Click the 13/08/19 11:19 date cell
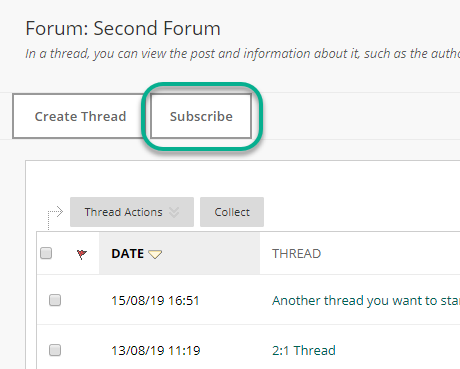 point(156,351)
